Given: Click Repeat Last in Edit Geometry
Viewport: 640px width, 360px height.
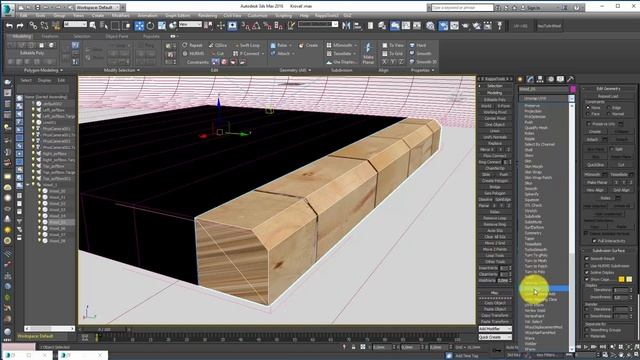Looking at the screenshot, I should pyautogui.click(x=608, y=96).
